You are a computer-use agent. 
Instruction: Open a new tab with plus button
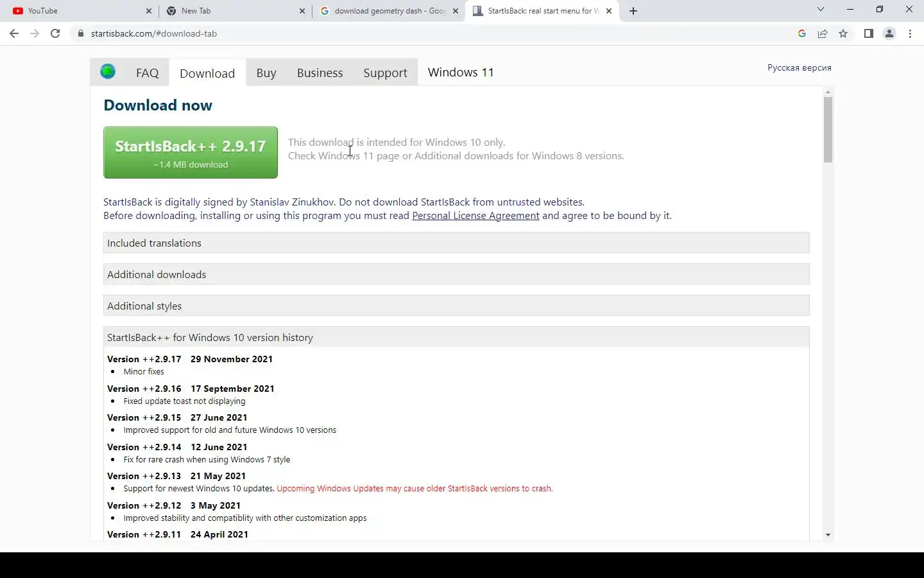[633, 11]
